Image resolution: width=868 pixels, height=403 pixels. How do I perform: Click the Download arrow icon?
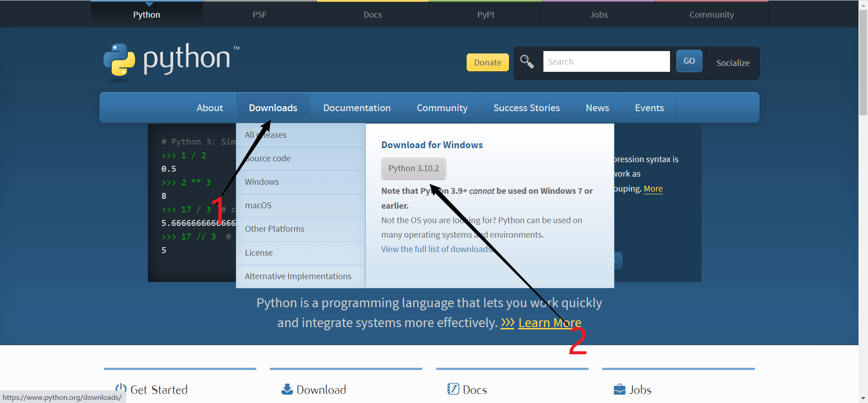(287, 389)
